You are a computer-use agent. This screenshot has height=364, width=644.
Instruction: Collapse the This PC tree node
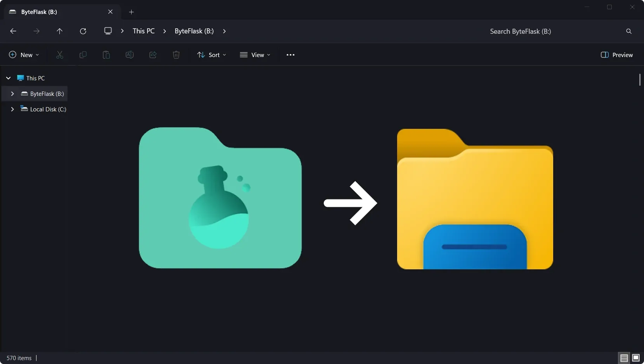point(9,78)
